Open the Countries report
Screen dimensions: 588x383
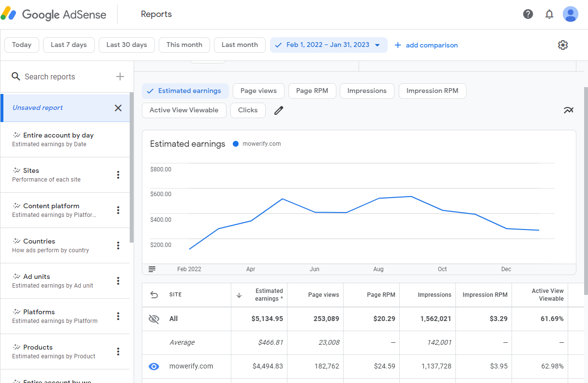pyautogui.click(x=65, y=245)
